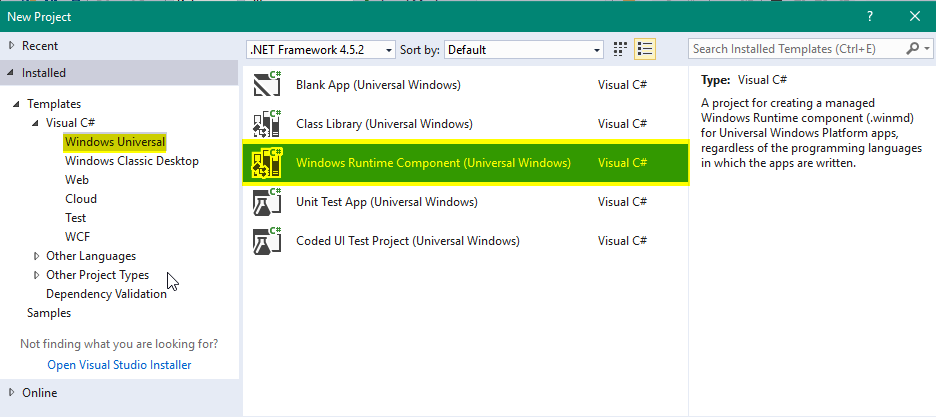This screenshot has width=936, height=417.
Task: Switch to small icons view
Action: (x=621, y=50)
